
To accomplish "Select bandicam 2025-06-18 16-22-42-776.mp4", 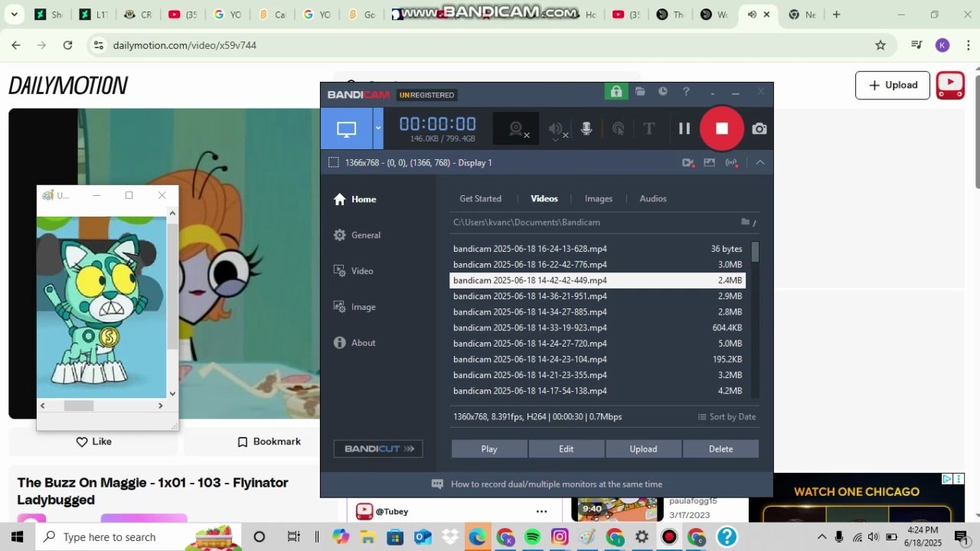I will 597,265.
